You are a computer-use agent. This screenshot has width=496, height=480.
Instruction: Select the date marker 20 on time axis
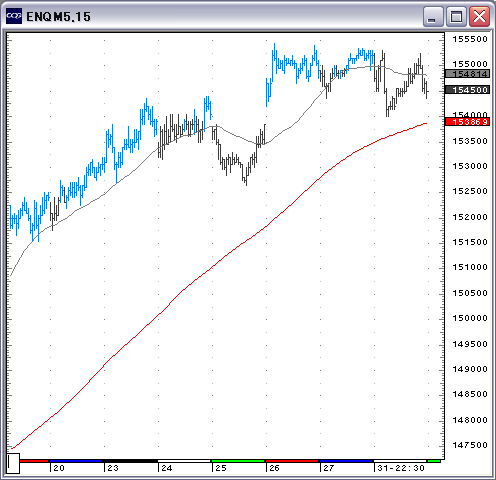click(x=59, y=468)
